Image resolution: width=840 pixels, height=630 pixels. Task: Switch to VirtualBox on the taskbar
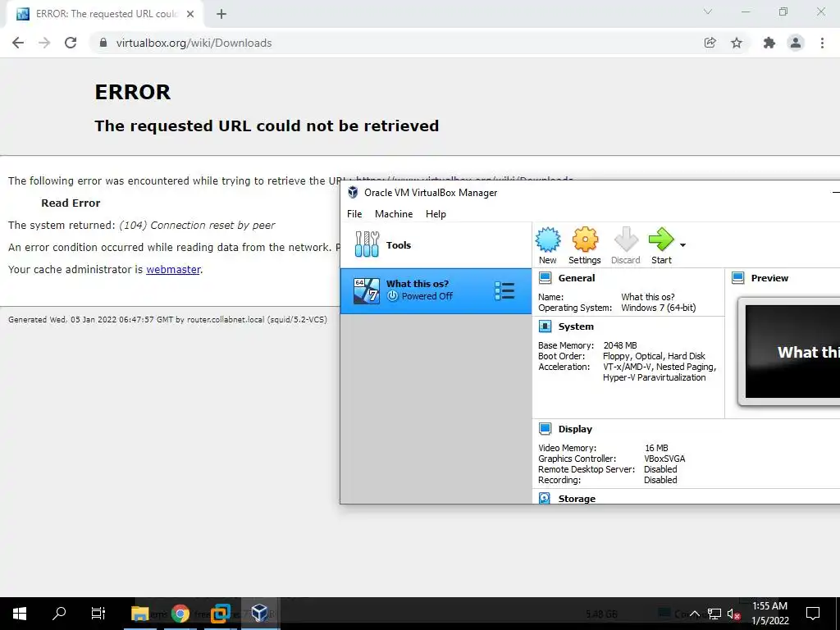[260, 614]
